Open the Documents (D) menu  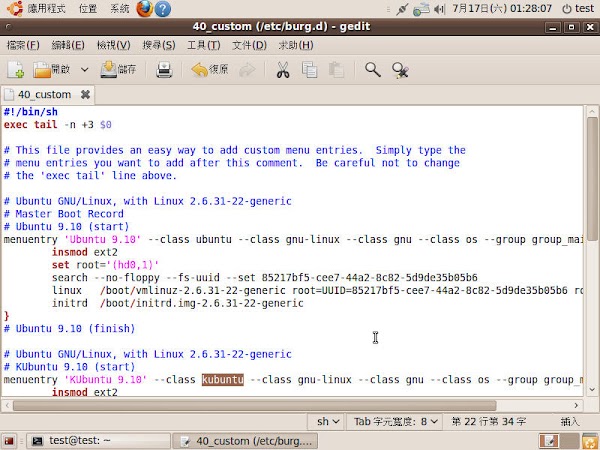[x=249, y=45]
